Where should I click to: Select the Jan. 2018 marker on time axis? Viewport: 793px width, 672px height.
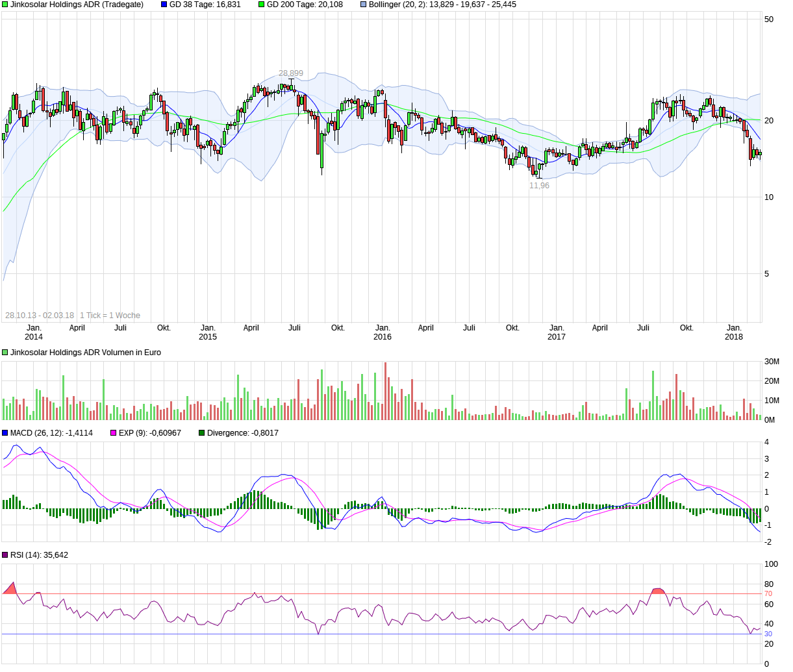pos(734,332)
